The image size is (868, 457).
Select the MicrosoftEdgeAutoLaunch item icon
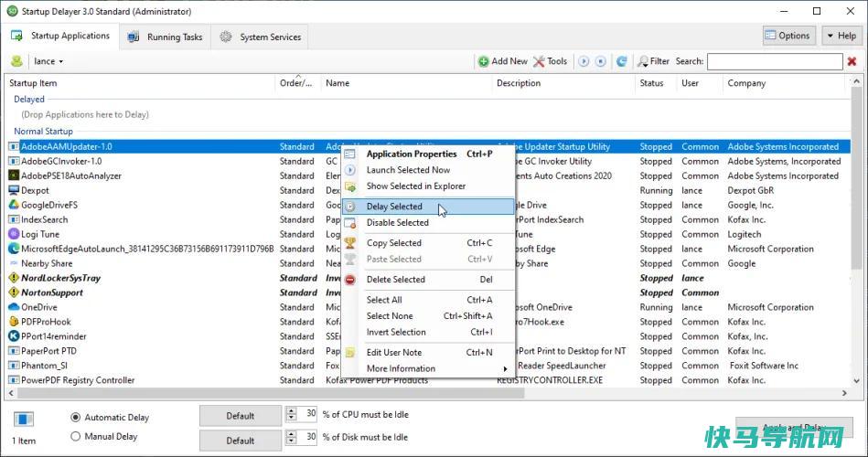(x=14, y=249)
